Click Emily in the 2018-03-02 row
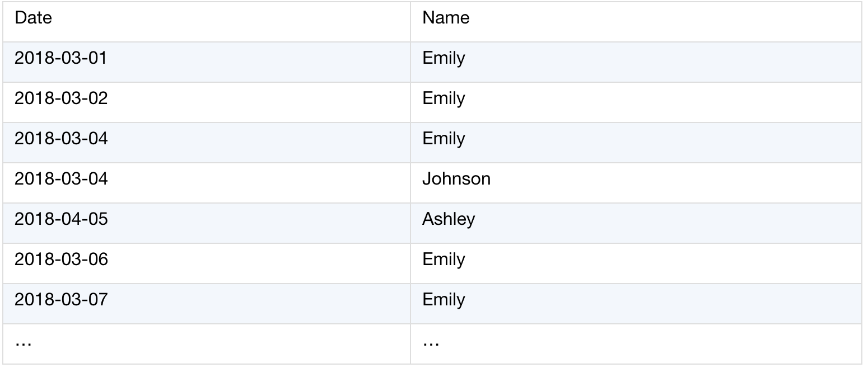868x368 pixels. pos(636,102)
